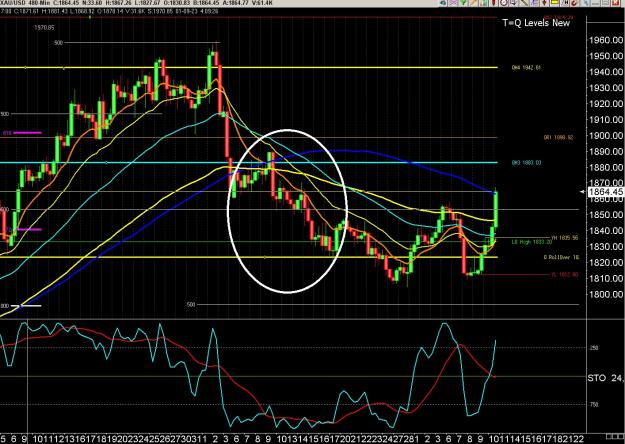
Task: Click the 1880.00 price axis label
Action: pyautogui.click(x=605, y=167)
